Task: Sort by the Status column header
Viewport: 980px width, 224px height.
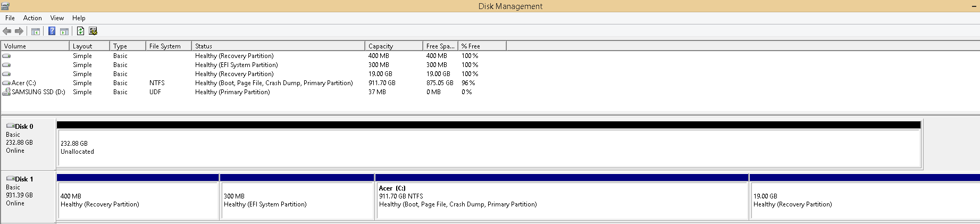Action: (x=278, y=46)
